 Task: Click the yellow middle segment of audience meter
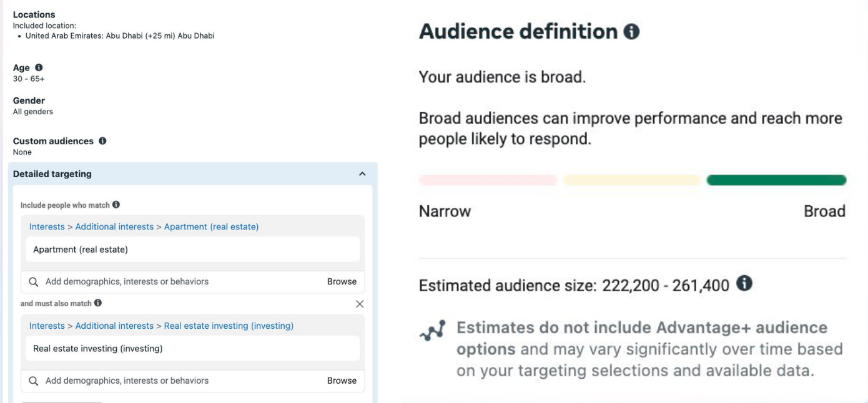[x=631, y=180]
